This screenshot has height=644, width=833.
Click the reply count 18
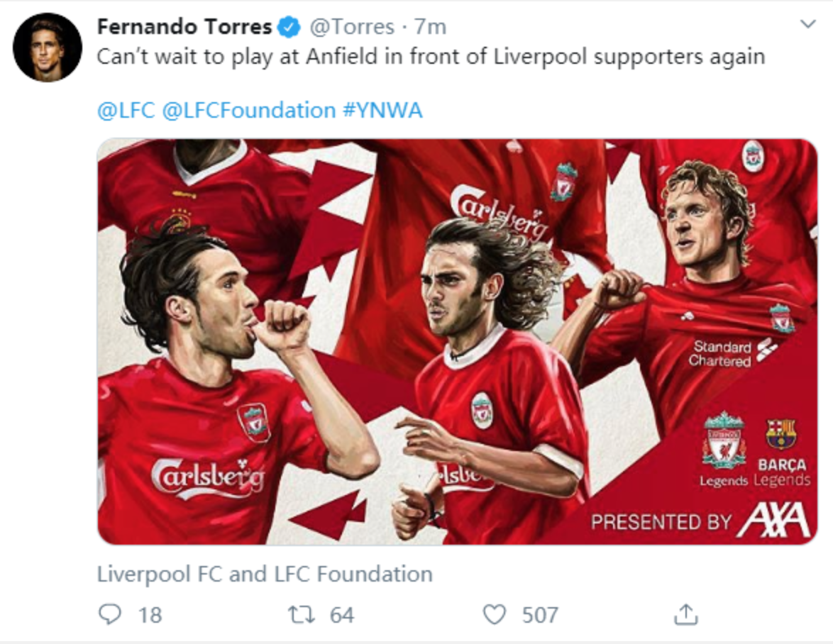pos(150,614)
